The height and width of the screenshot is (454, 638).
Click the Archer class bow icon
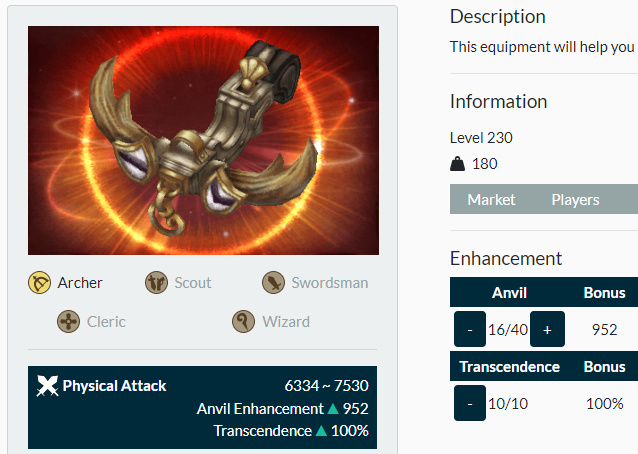click(40, 283)
